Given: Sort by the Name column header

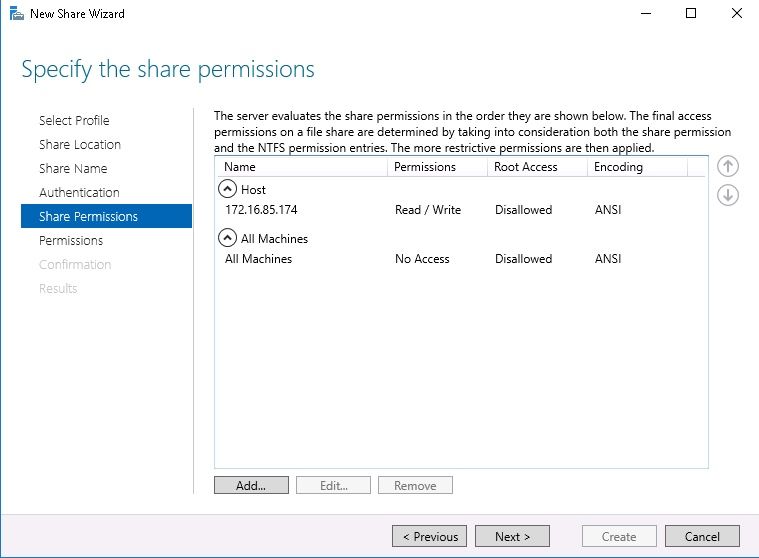Looking at the screenshot, I should [x=301, y=167].
